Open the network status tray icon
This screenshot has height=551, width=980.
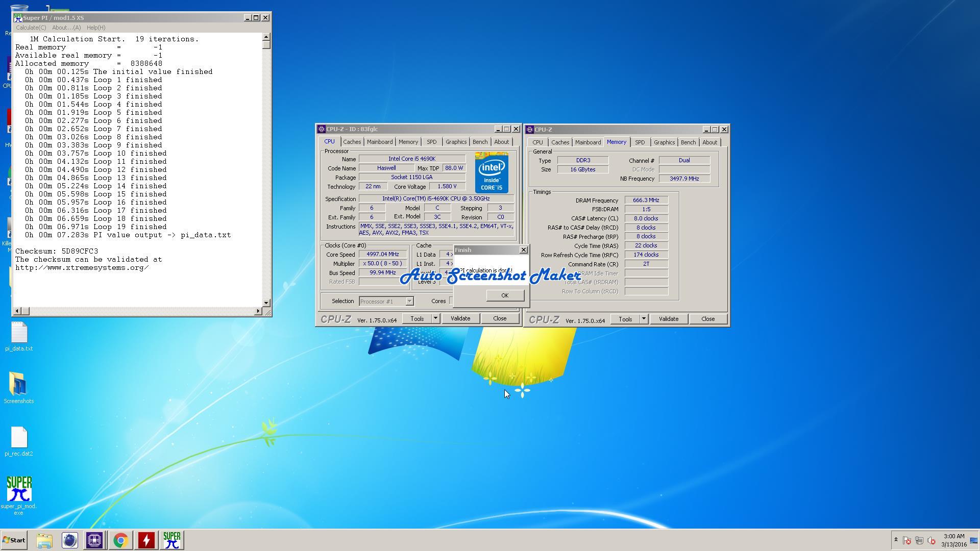[919, 540]
